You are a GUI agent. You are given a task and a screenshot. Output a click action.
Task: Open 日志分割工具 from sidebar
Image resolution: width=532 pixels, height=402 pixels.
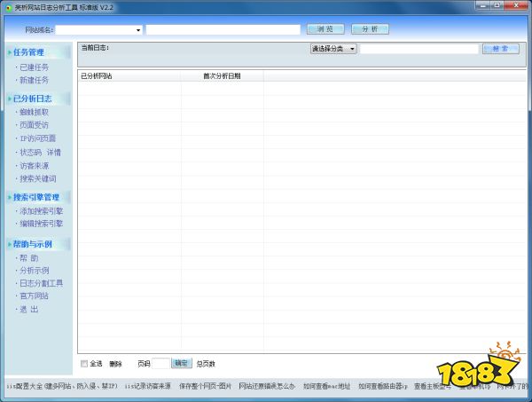tap(41, 283)
